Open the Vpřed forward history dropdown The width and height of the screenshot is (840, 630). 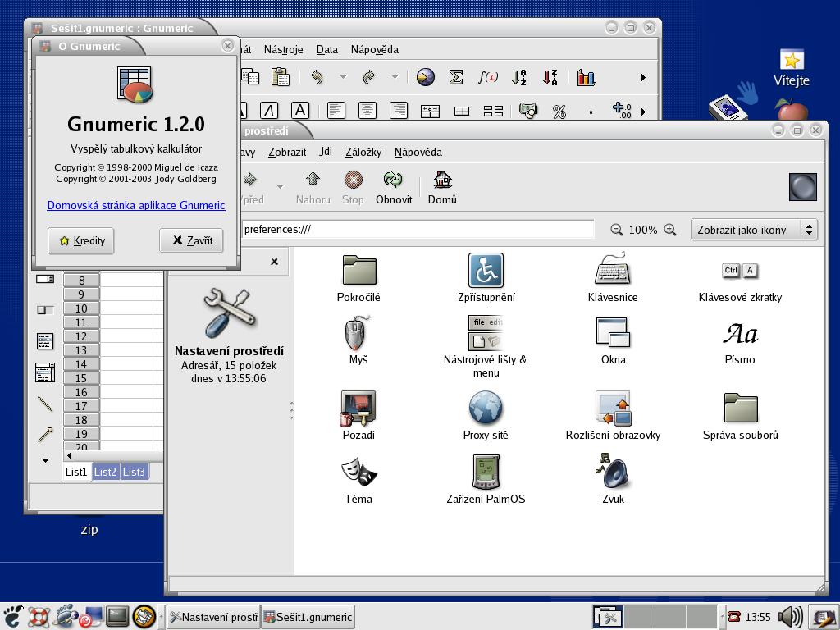280,186
